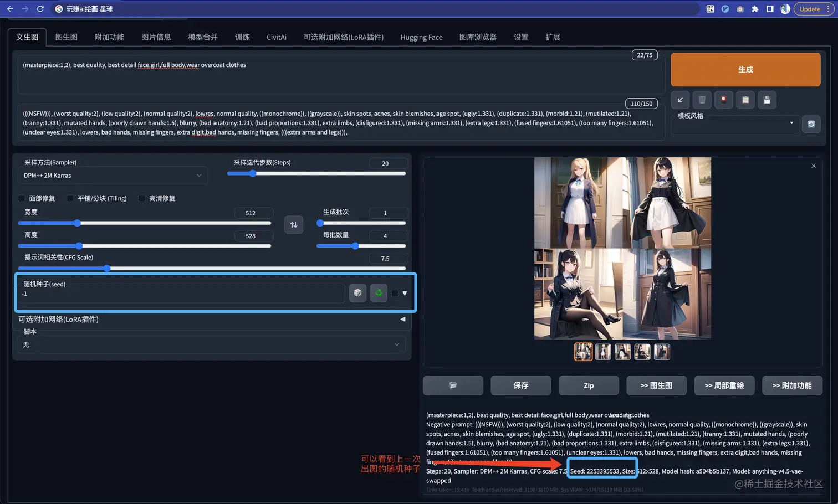Swap width and height with the arrows button
838x504 pixels.
[x=294, y=224]
